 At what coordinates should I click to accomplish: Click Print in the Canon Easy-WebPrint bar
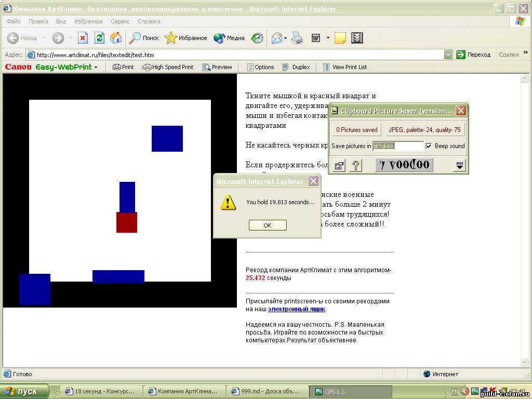click(x=123, y=67)
